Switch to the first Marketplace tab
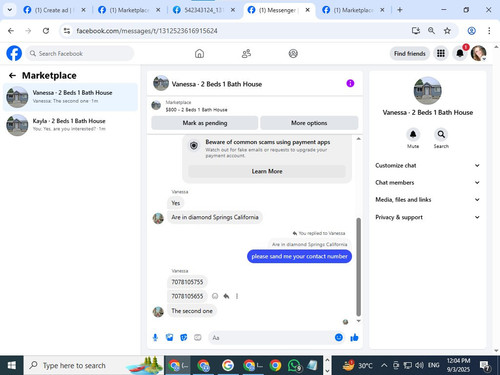The height and width of the screenshot is (375, 500). pyautogui.click(x=129, y=10)
